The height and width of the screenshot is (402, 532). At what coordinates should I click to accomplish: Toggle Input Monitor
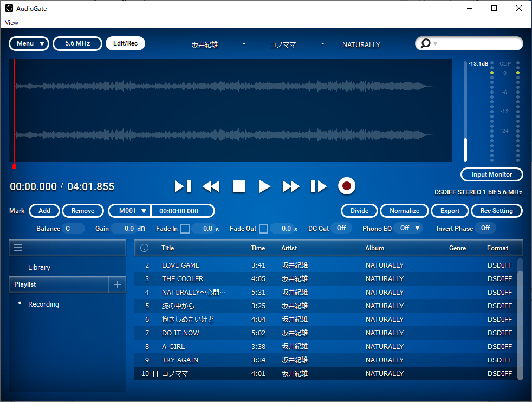click(x=491, y=174)
